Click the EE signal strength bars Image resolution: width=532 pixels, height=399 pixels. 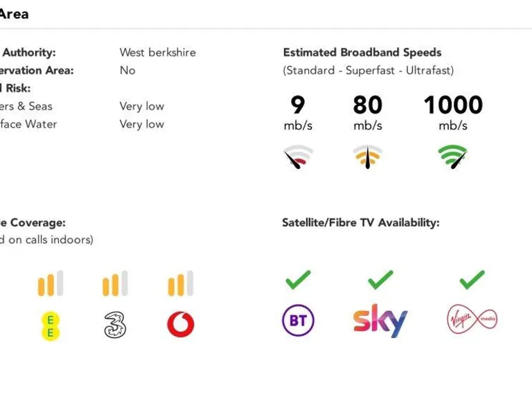coord(50,284)
